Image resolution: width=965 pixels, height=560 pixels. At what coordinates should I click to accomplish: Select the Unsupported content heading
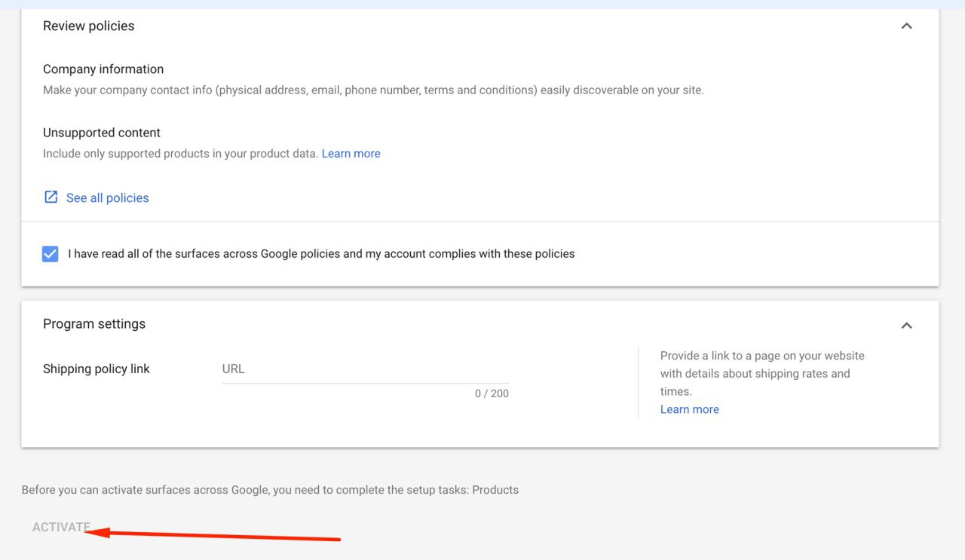pyautogui.click(x=102, y=133)
